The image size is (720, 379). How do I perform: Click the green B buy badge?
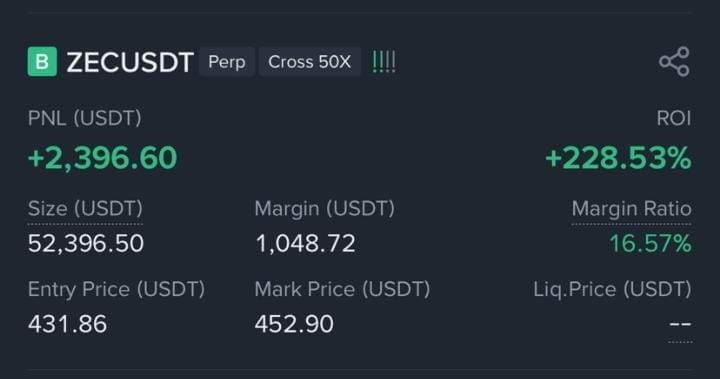point(42,62)
